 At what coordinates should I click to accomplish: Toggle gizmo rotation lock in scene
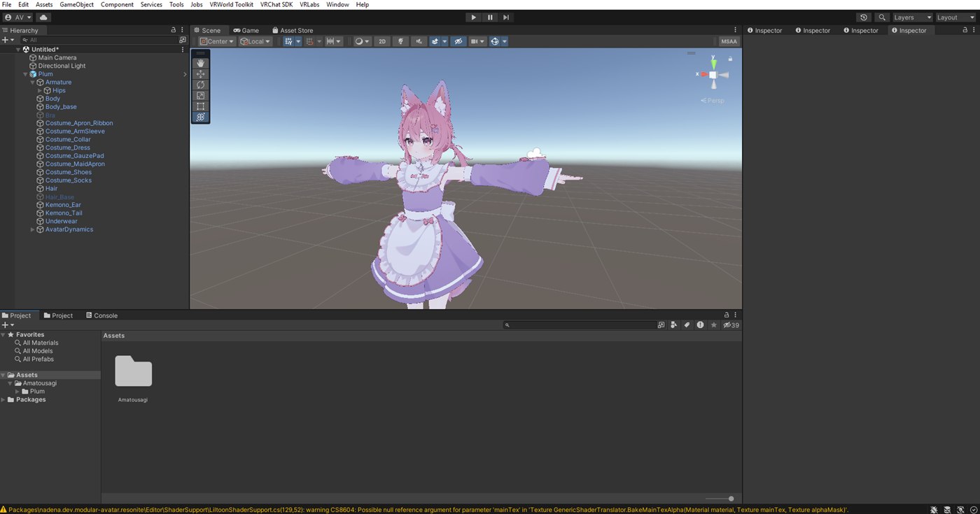730,59
